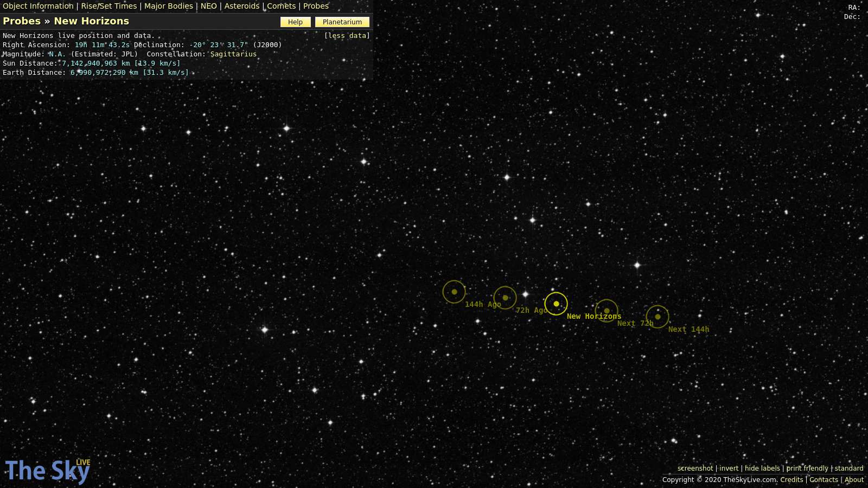Collapse details with the less data toggle
The height and width of the screenshot is (488, 868).
tap(347, 36)
